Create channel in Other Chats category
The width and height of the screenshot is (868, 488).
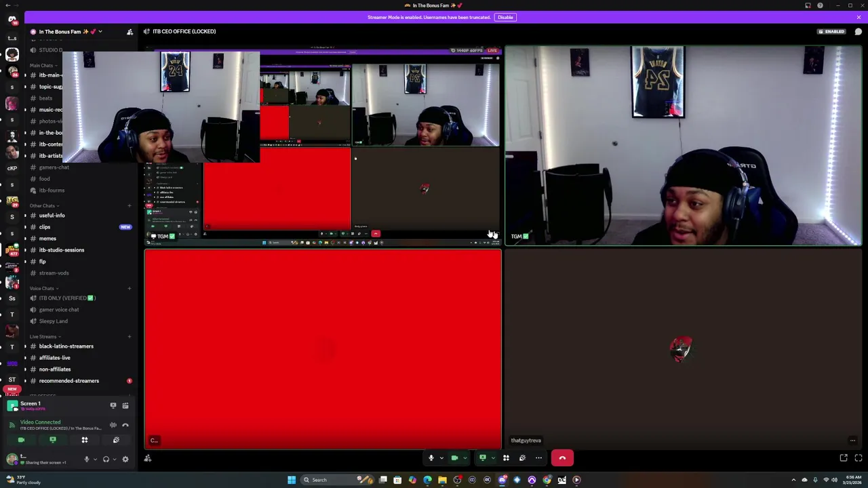[130, 205]
